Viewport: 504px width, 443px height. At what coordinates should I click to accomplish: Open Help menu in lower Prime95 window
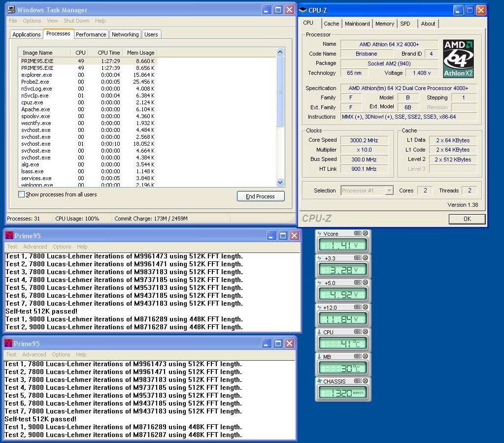(81, 354)
